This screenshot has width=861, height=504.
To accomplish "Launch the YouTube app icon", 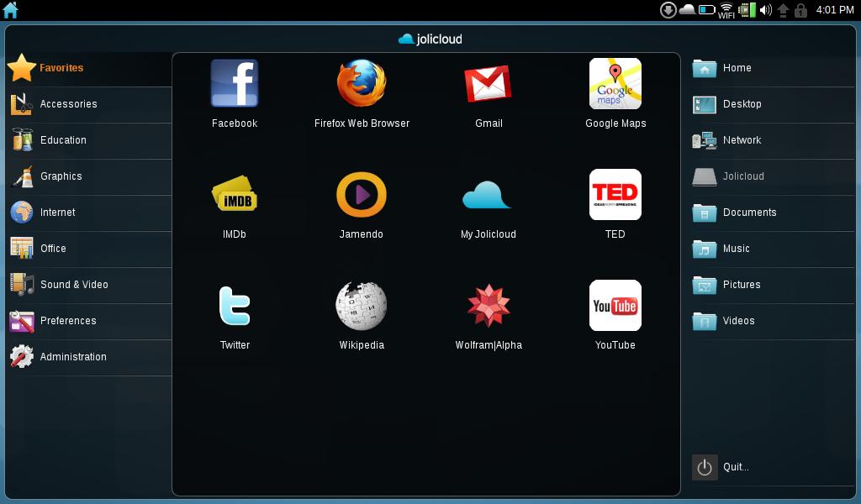I will tap(615, 306).
